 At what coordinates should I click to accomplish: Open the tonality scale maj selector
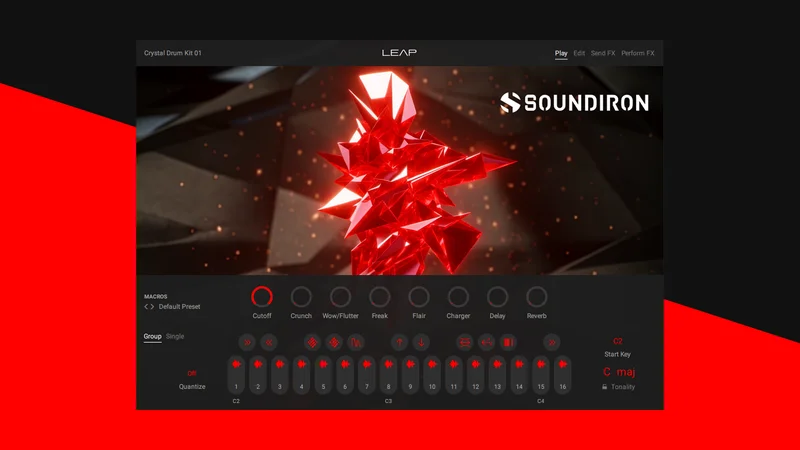626,372
